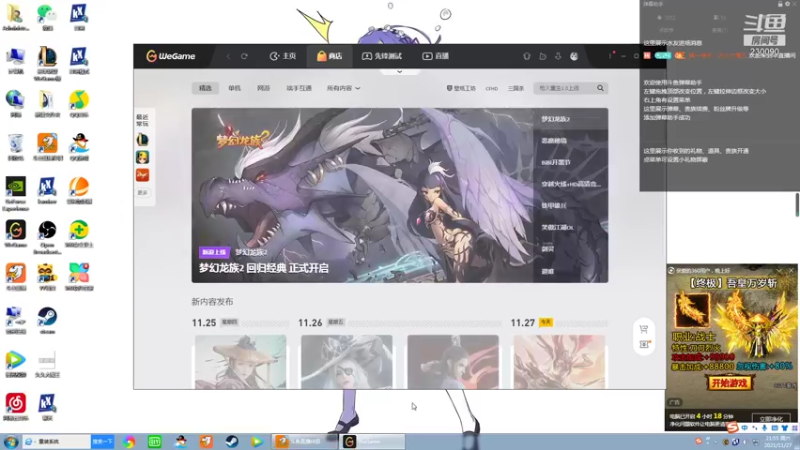
Task: Click the WeGame logo in header
Action: click(170, 56)
